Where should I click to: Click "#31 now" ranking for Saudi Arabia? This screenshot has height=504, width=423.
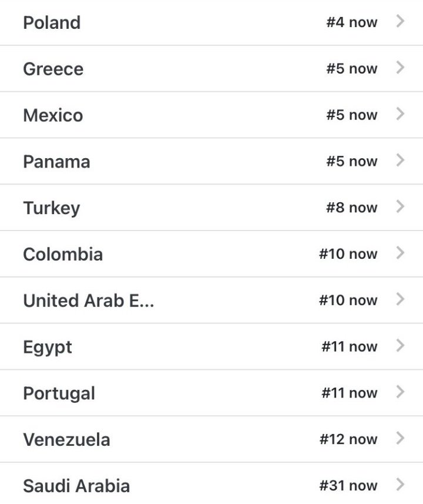(x=348, y=486)
